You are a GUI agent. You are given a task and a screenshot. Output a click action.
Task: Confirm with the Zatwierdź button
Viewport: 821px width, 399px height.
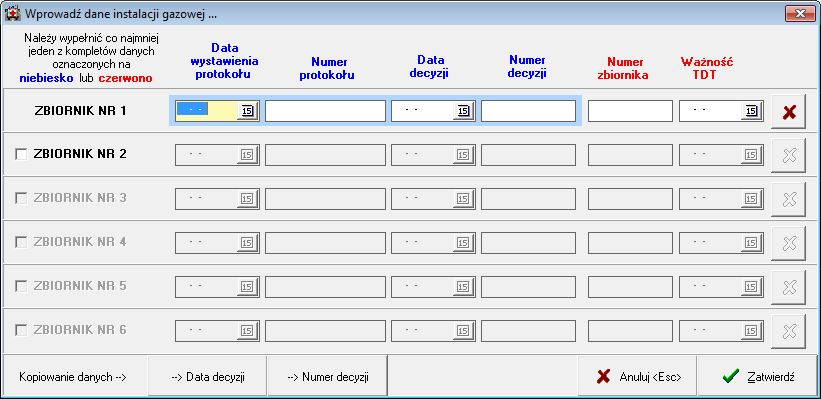pos(758,376)
